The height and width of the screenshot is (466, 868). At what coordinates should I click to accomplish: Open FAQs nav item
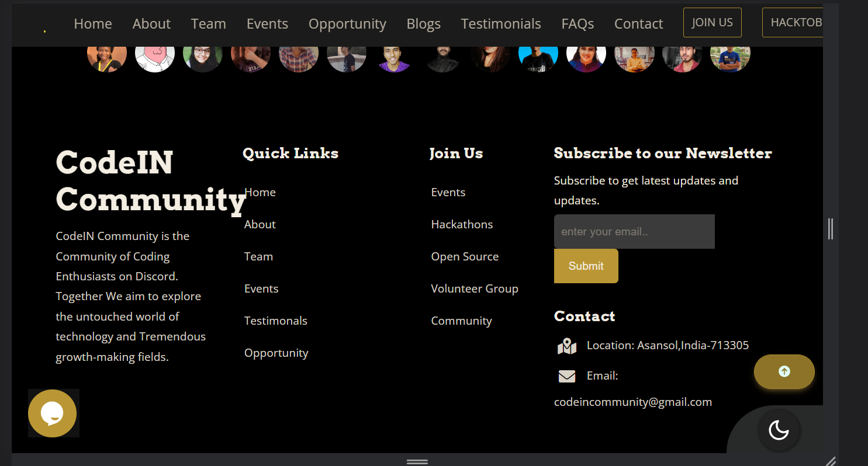(577, 23)
